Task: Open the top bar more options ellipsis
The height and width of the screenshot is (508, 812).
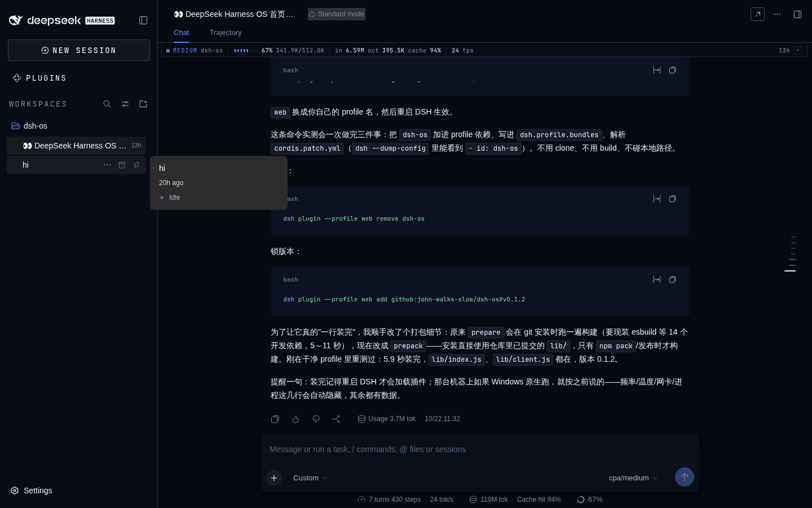Action: coord(778,14)
